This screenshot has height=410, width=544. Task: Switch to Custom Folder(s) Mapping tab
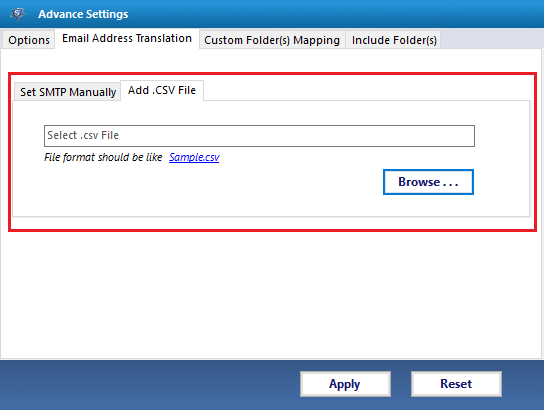(272, 40)
